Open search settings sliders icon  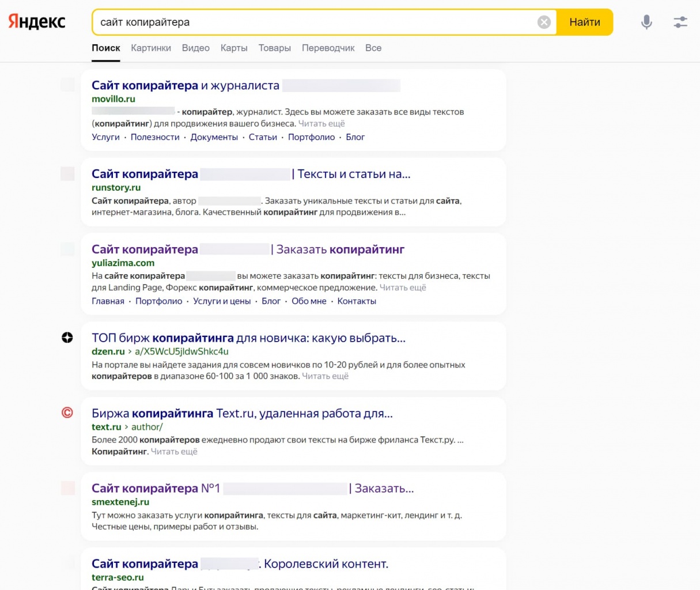pos(680,22)
